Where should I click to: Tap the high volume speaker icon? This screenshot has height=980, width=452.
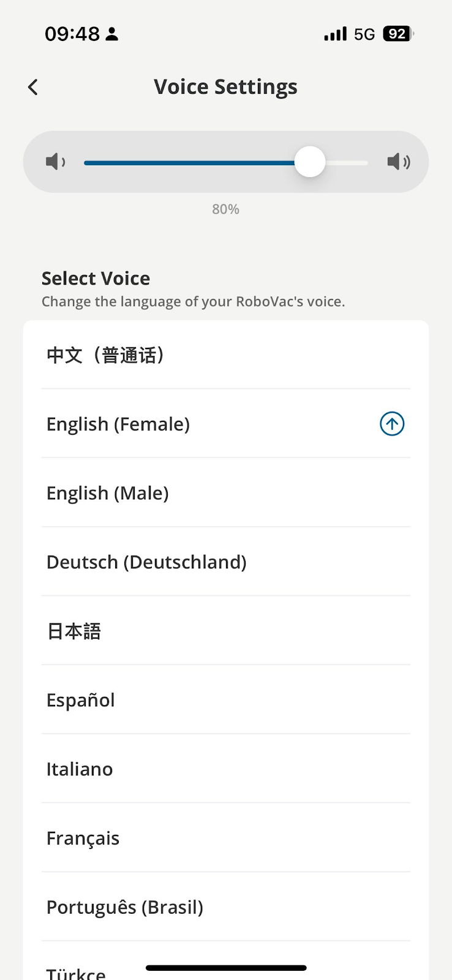tap(398, 162)
